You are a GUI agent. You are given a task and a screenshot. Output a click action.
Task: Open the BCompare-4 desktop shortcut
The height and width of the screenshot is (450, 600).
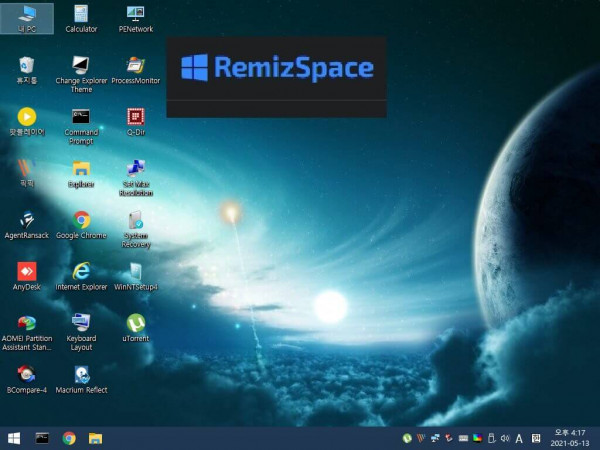[x=27, y=380]
